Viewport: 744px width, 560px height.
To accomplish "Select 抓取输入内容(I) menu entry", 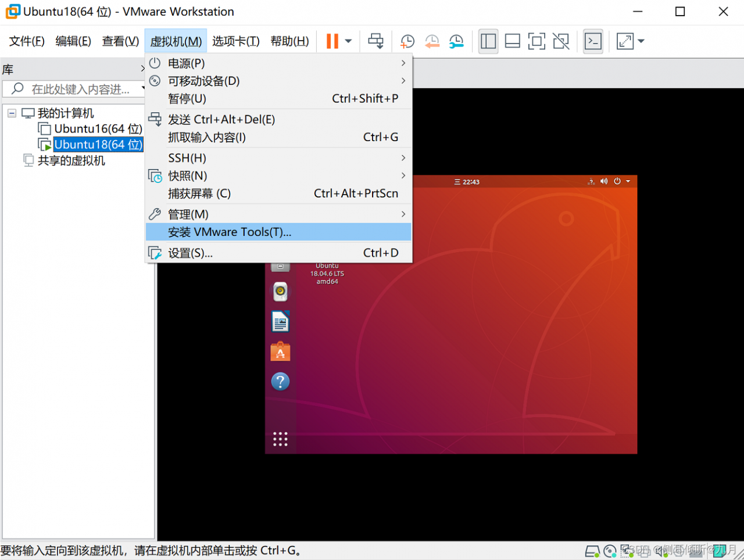I will (278, 137).
